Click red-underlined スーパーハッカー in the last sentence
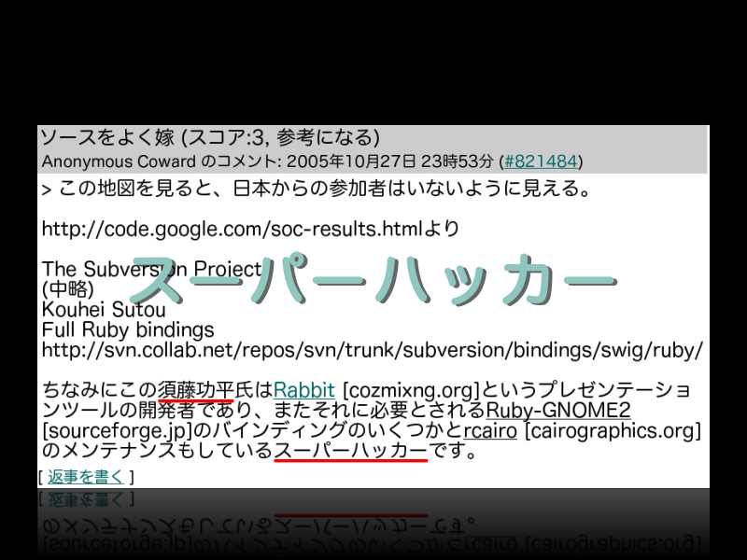The width and height of the screenshot is (747, 560). point(351,451)
